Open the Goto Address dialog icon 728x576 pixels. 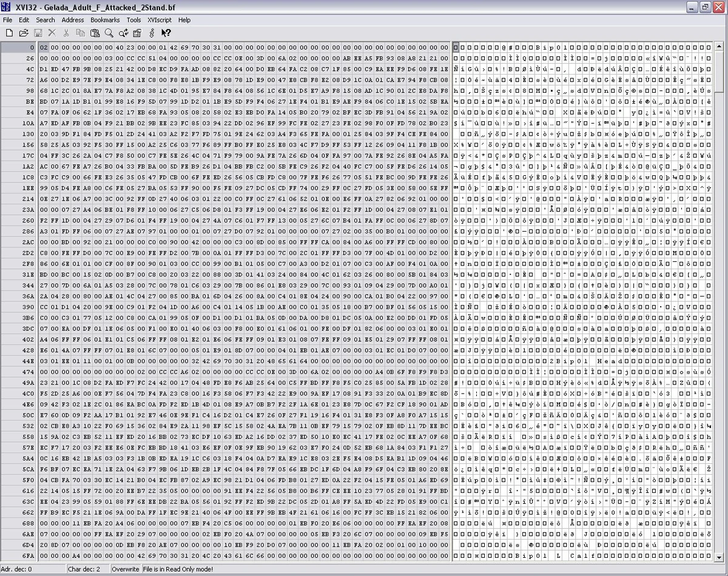click(138, 33)
